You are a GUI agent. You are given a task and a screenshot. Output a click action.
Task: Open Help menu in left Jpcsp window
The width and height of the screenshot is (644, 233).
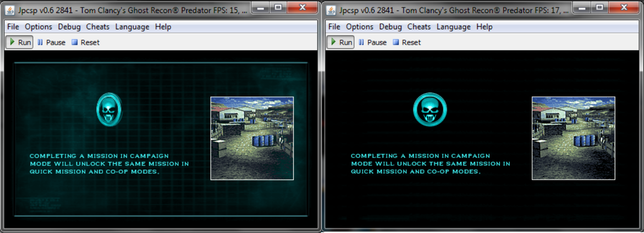click(x=163, y=27)
